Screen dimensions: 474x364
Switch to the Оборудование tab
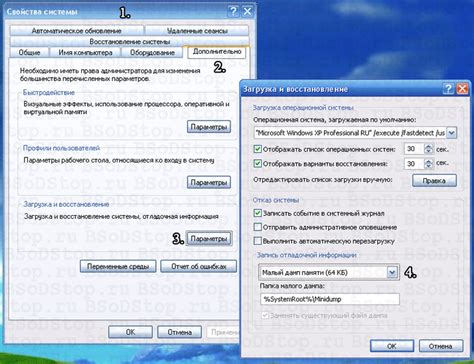[x=152, y=52]
